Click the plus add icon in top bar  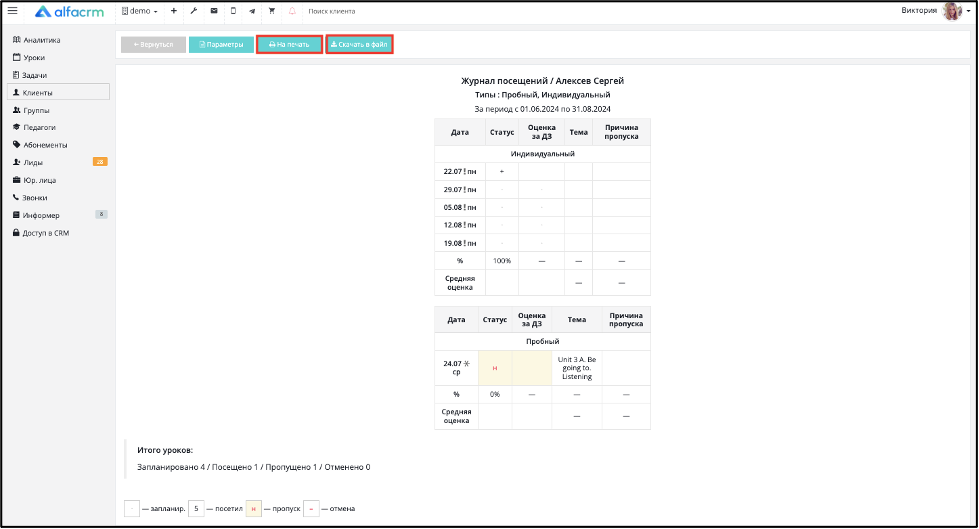(x=174, y=11)
